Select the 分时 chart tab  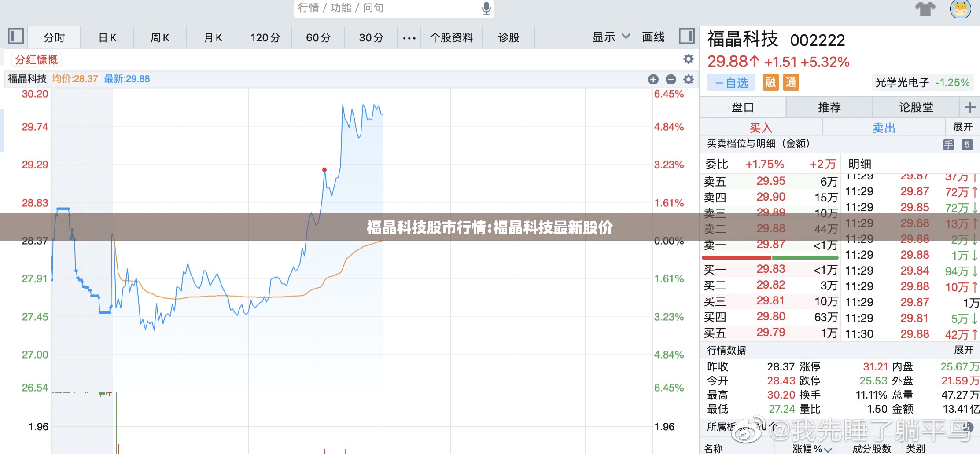(54, 37)
